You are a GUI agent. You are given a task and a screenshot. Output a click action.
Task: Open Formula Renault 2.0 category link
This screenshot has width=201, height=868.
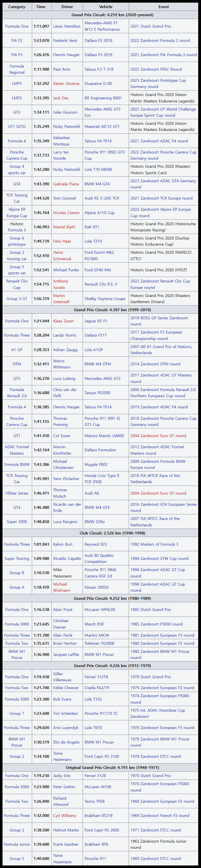tap(17, 393)
